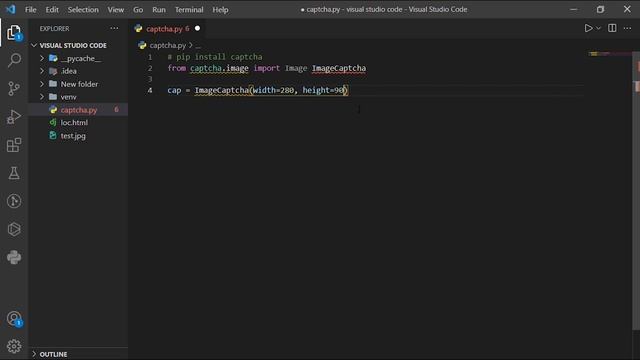Close captcha.py tab via unsaved dot
This screenshot has height=360, width=640.
click(x=198, y=28)
